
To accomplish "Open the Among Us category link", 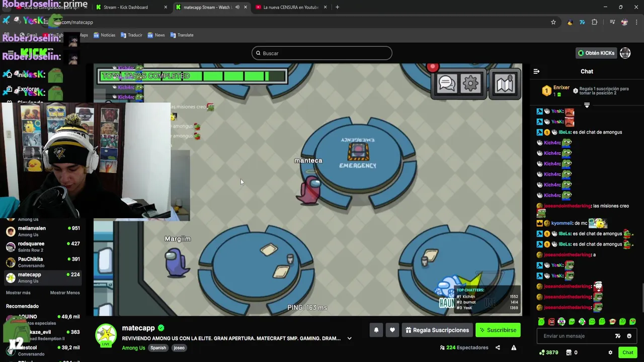I will (x=133, y=348).
